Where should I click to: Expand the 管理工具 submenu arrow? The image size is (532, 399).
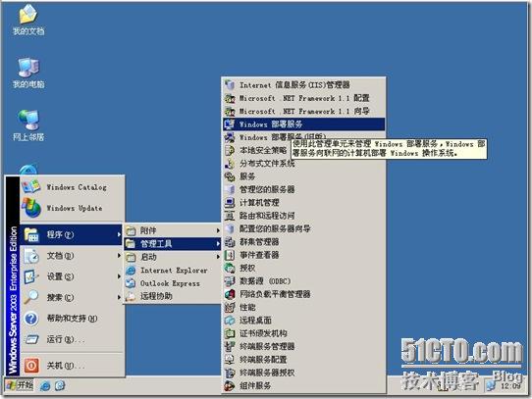point(218,243)
